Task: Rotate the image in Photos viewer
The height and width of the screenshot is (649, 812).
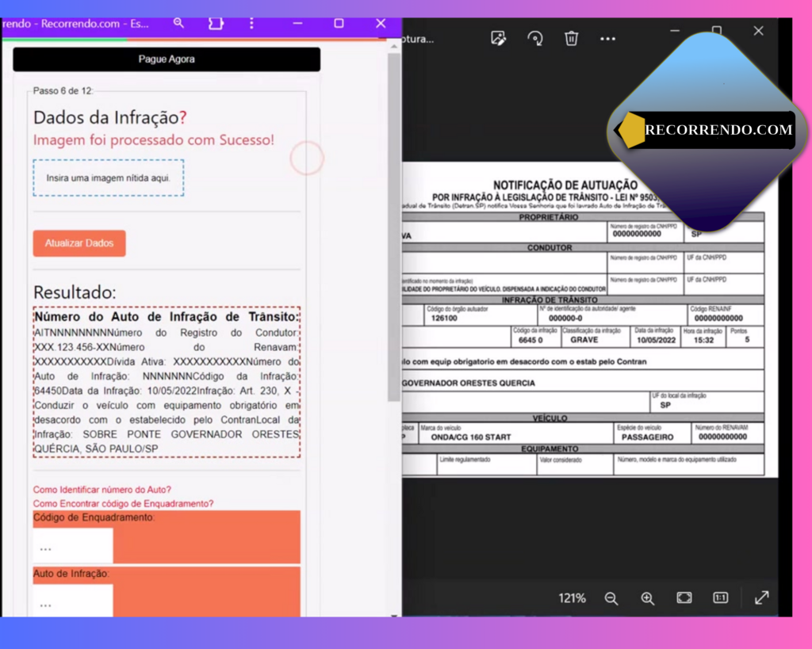Action: tap(535, 38)
